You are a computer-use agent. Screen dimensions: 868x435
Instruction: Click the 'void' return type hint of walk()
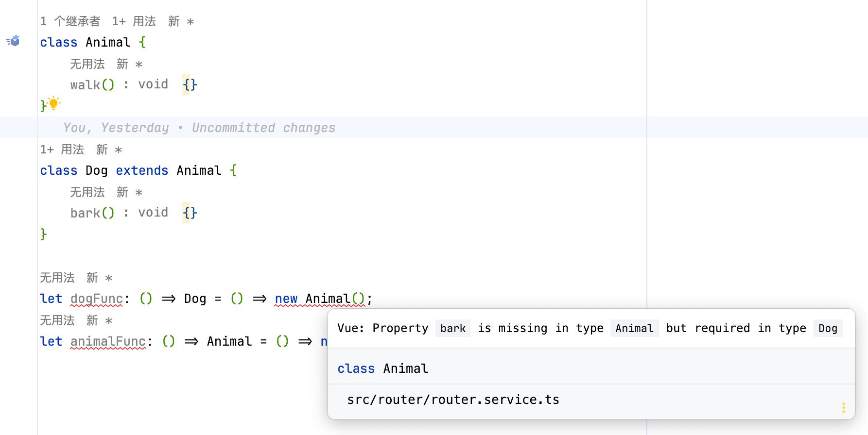(153, 84)
